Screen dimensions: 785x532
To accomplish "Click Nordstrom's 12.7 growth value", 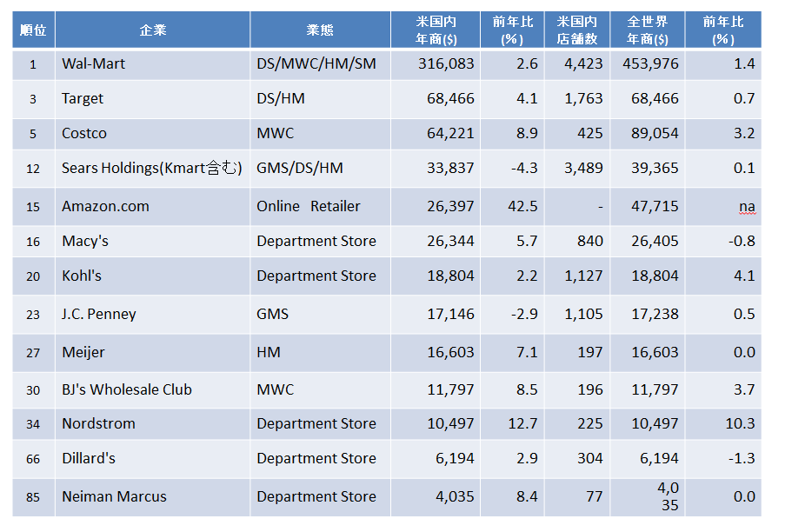I will pos(522,424).
